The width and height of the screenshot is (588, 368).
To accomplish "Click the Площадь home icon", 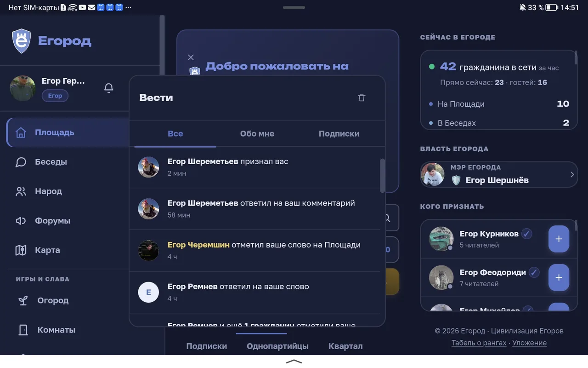I will tap(21, 132).
